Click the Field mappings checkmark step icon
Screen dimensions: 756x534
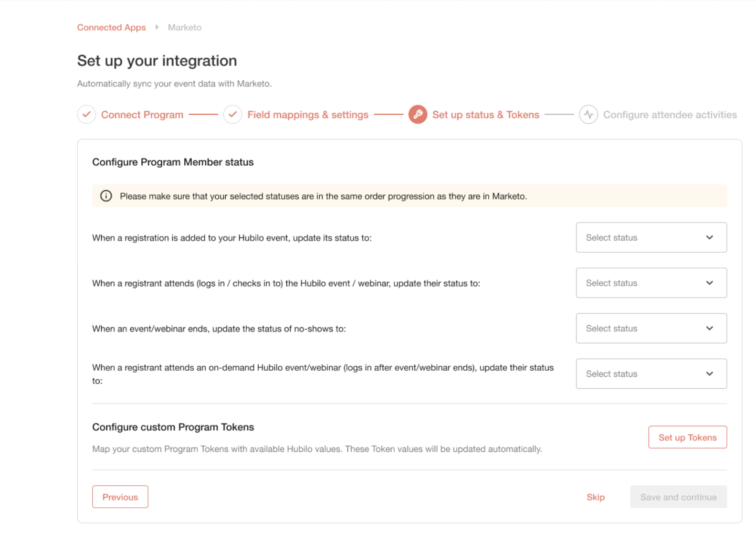point(232,115)
